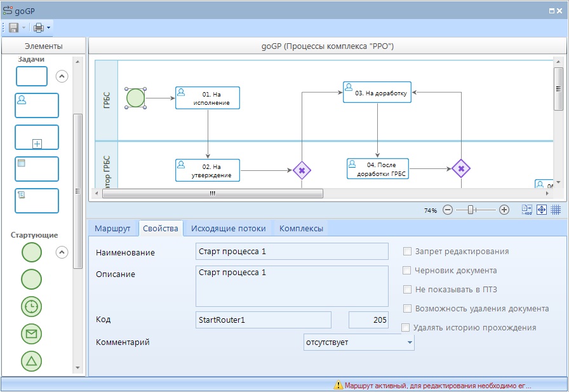This screenshot has width=569, height=392.
Task: Click the Print icon in toolbar
Action: [38, 28]
